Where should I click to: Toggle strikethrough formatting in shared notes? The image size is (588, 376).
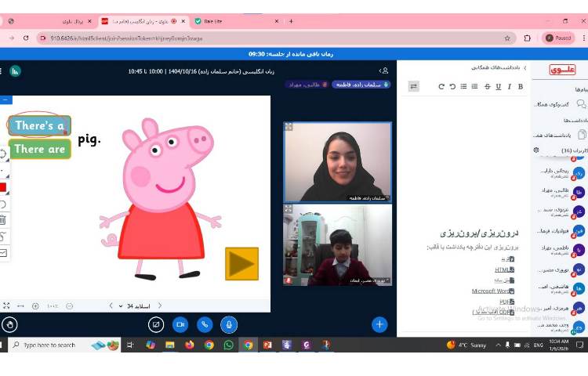[487, 86]
